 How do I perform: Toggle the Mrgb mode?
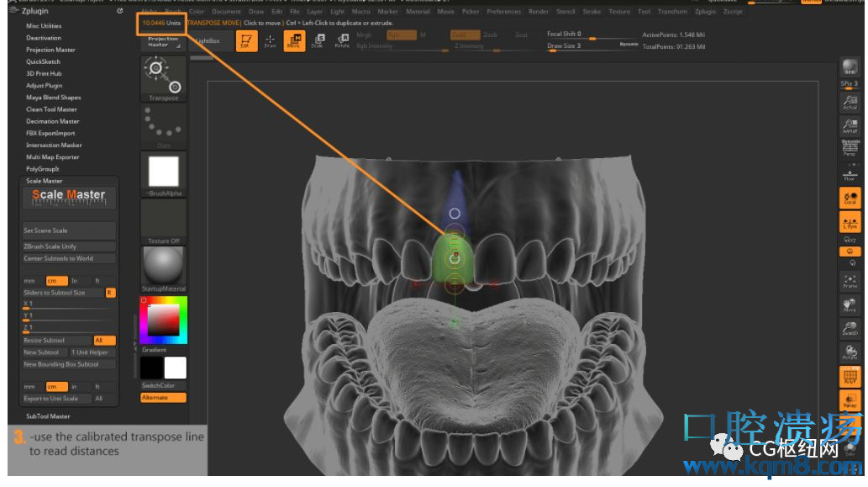coord(364,34)
